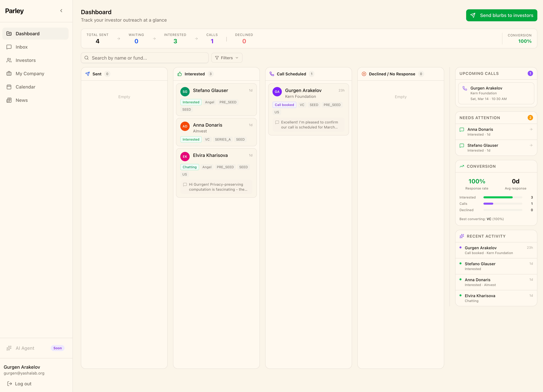Image resolution: width=543 pixels, height=392 pixels.
Task: Open the News section from the sidebar
Action: tap(22, 100)
